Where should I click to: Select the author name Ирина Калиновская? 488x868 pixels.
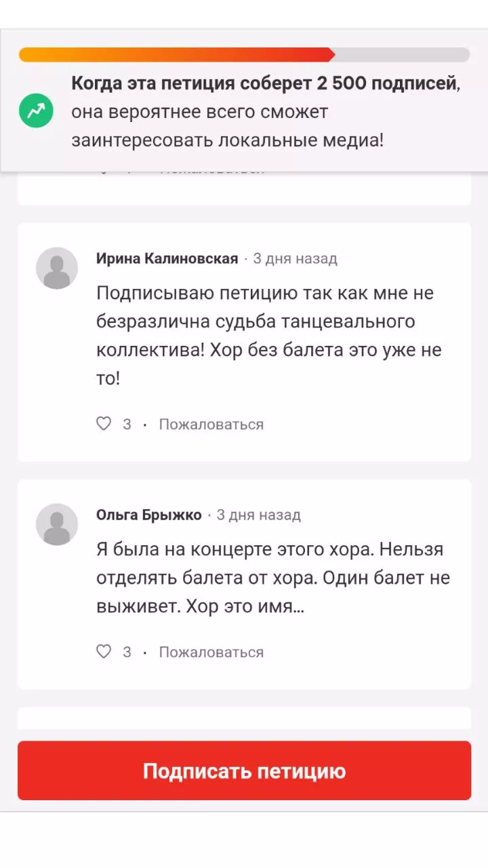point(167,258)
